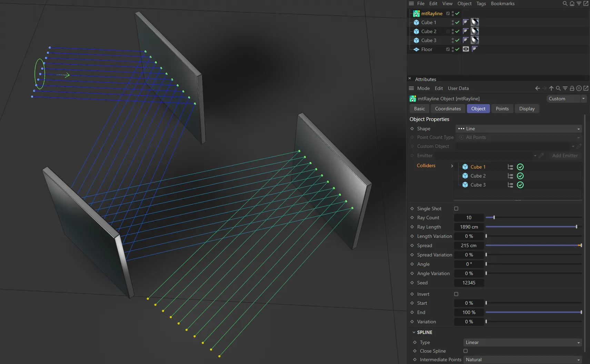Toggle the green enable checkmark for Cube 2 collider
Viewport: 590px width, 364px height.
(x=520, y=176)
